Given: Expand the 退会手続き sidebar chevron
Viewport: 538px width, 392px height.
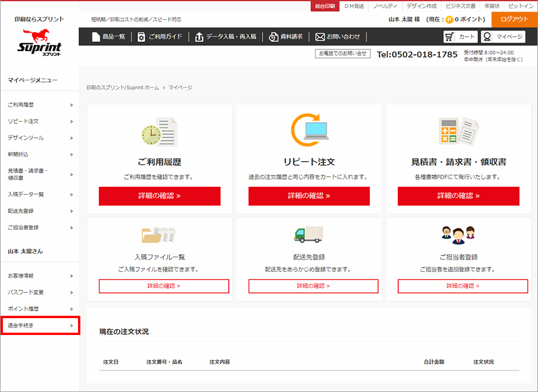Looking at the screenshot, I should tap(72, 326).
